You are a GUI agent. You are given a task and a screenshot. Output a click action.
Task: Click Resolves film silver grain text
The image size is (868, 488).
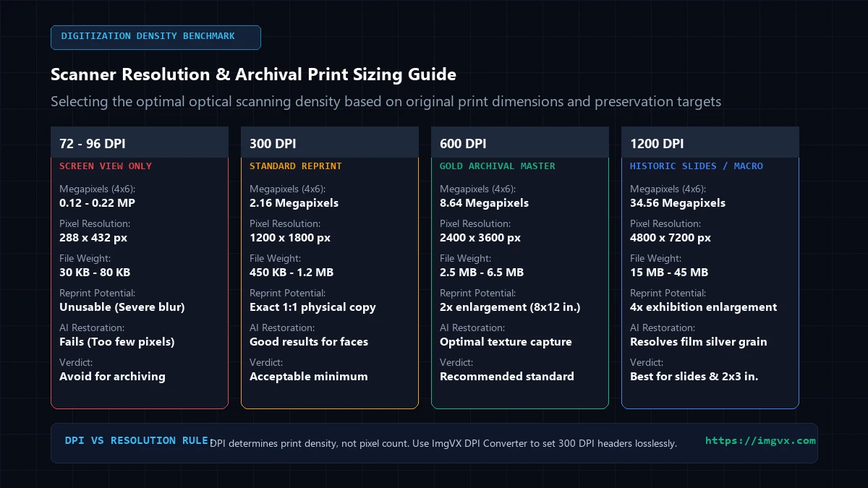(699, 342)
